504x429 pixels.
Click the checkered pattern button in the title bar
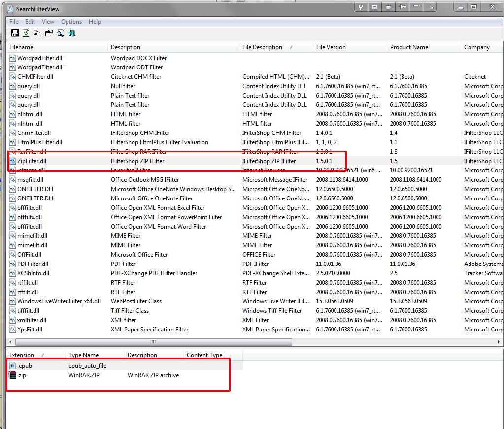tap(388, 7)
